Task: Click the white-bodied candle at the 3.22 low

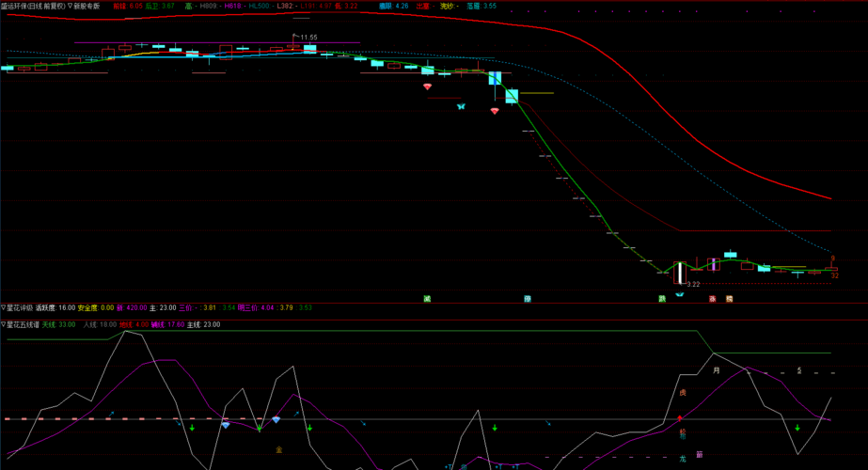Action: click(x=680, y=273)
